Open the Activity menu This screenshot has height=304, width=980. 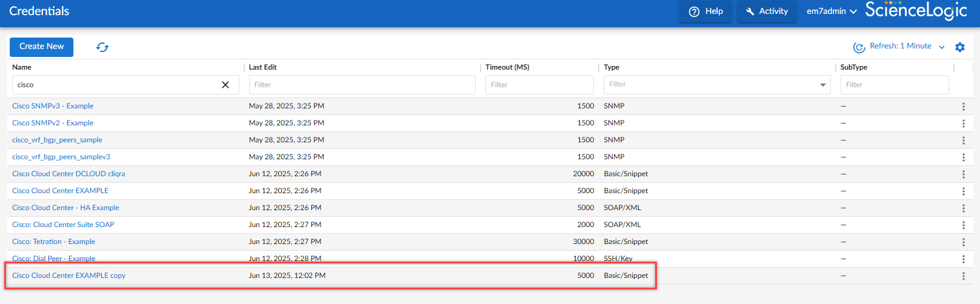tap(767, 12)
